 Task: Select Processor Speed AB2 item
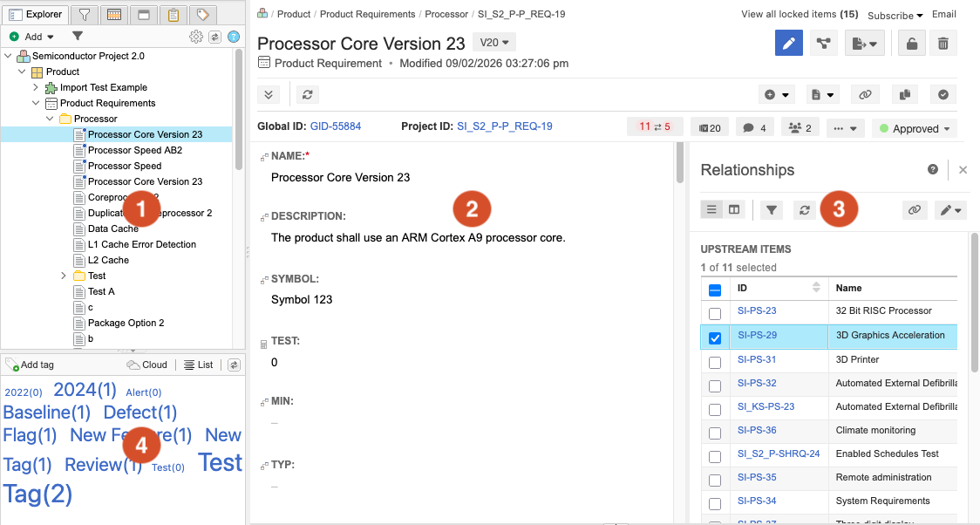(135, 150)
